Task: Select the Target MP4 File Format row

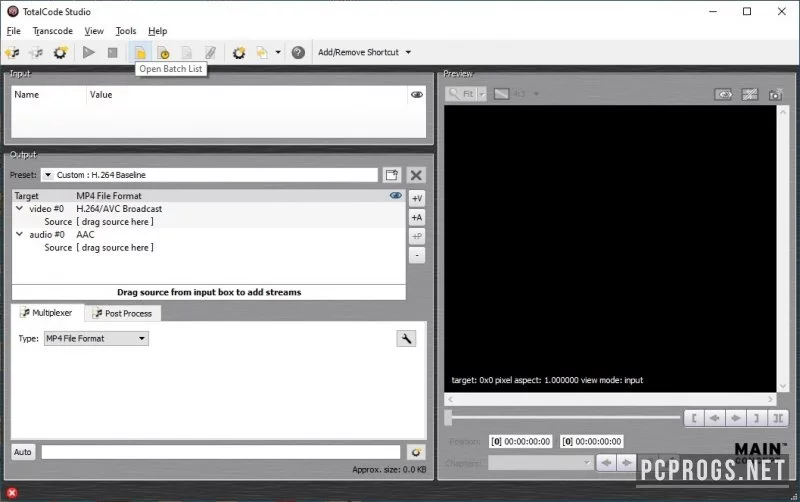Action: (209, 196)
